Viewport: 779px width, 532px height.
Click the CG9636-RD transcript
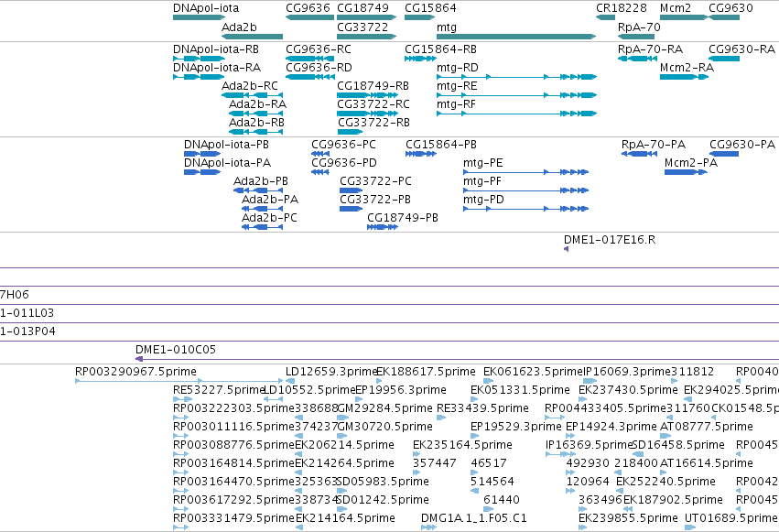point(309,77)
